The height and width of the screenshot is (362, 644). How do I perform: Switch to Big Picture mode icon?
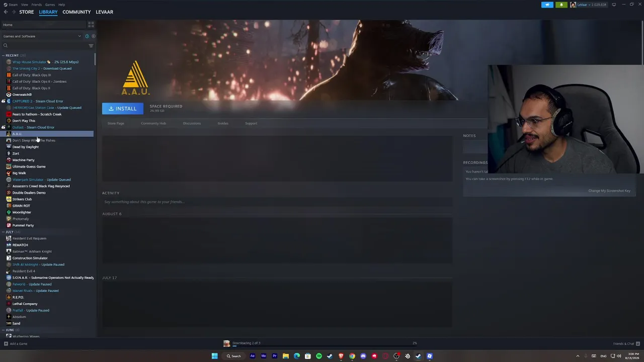tap(614, 5)
